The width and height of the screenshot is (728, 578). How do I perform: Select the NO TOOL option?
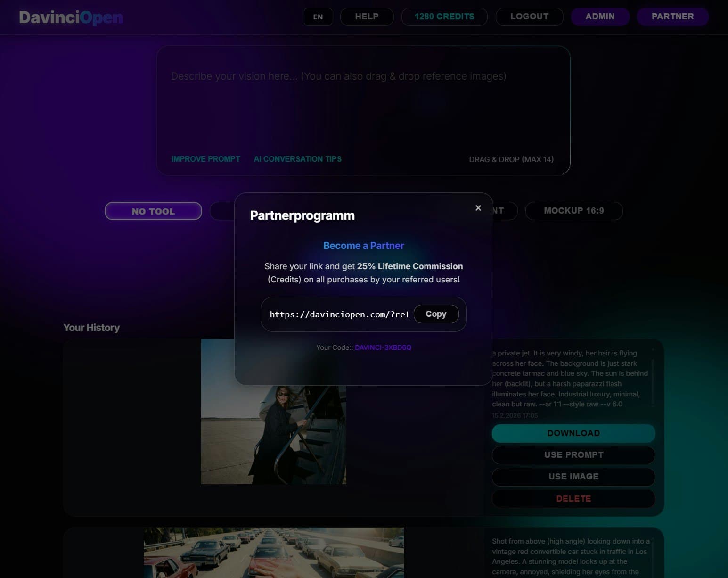pyautogui.click(x=153, y=211)
